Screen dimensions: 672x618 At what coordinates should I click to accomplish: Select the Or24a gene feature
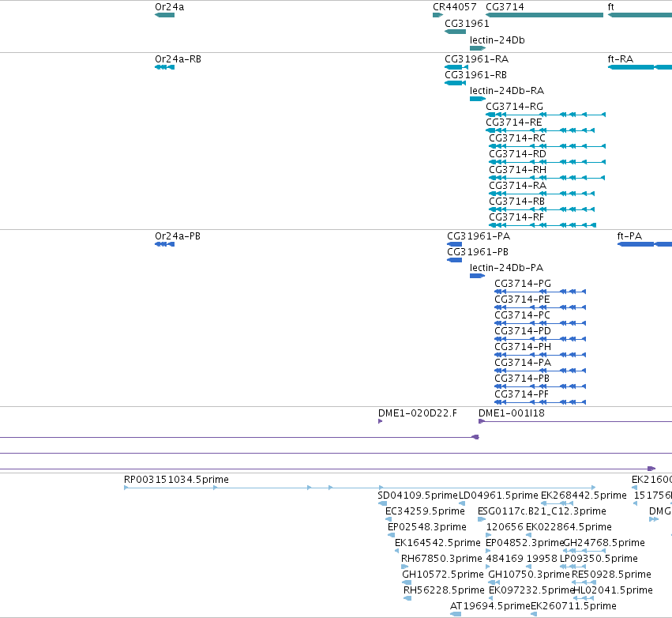164,15
